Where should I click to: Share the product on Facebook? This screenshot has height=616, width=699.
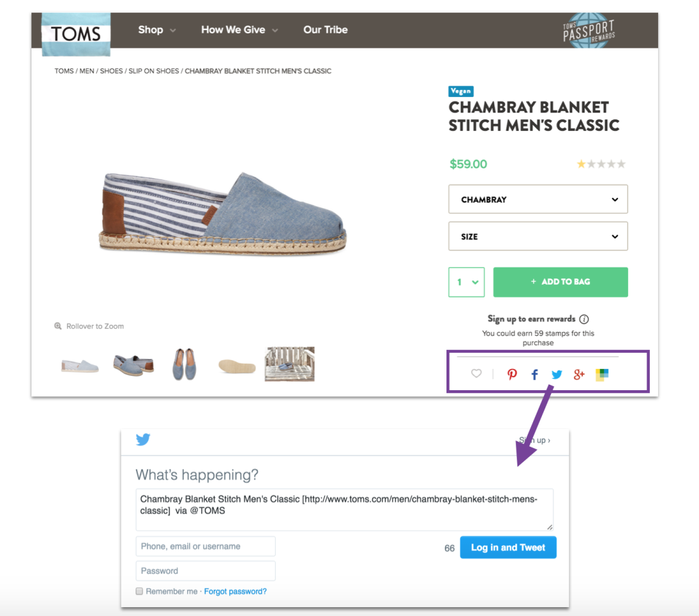click(x=534, y=374)
